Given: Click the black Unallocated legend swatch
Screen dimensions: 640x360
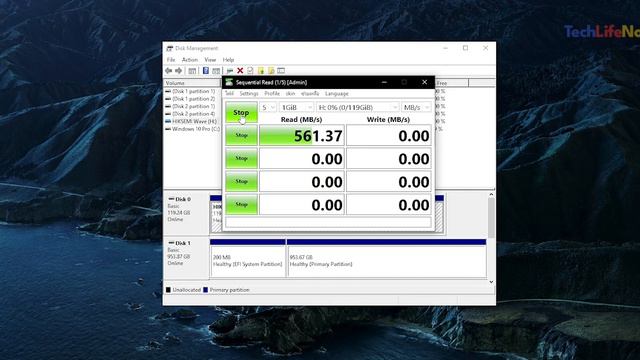Looking at the screenshot, I should [x=168, y=290].
